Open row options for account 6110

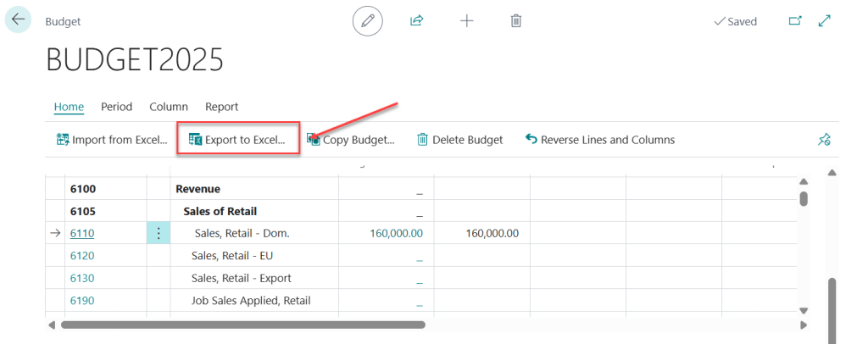coord(159,233)
